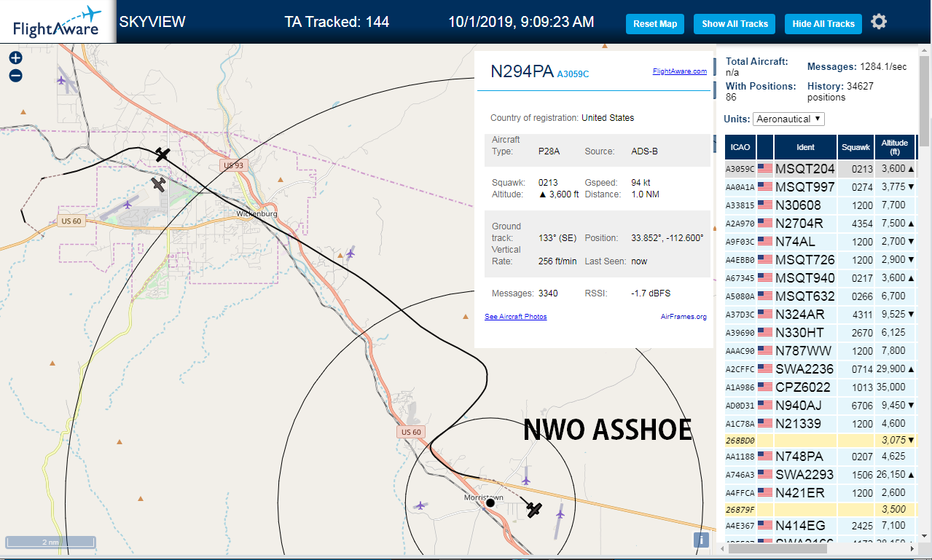Select the N2704R aircraft row
The height and width of the screenshot is (560, 932).
tap(820, 224)
